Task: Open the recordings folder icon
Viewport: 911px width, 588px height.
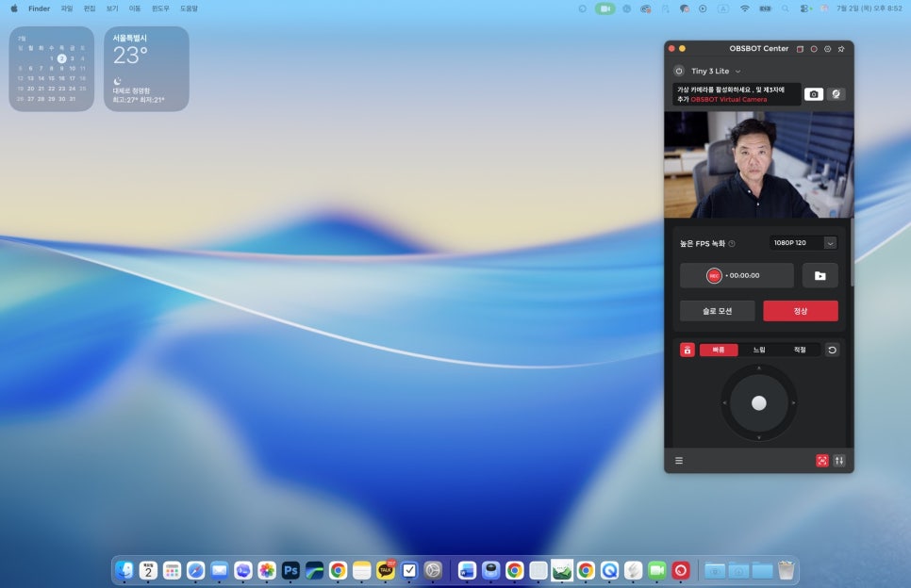Action: pyautogui.click(x=820, y=276)
